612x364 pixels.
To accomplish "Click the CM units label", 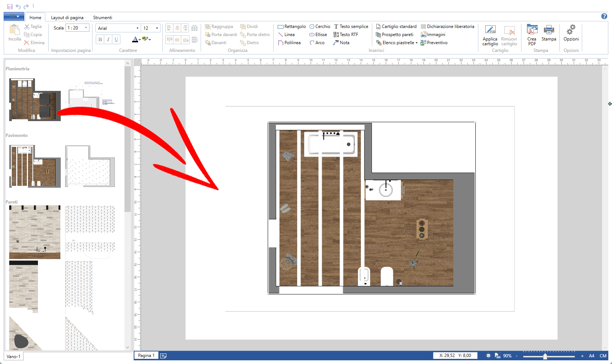I will (x=603, y=356).
